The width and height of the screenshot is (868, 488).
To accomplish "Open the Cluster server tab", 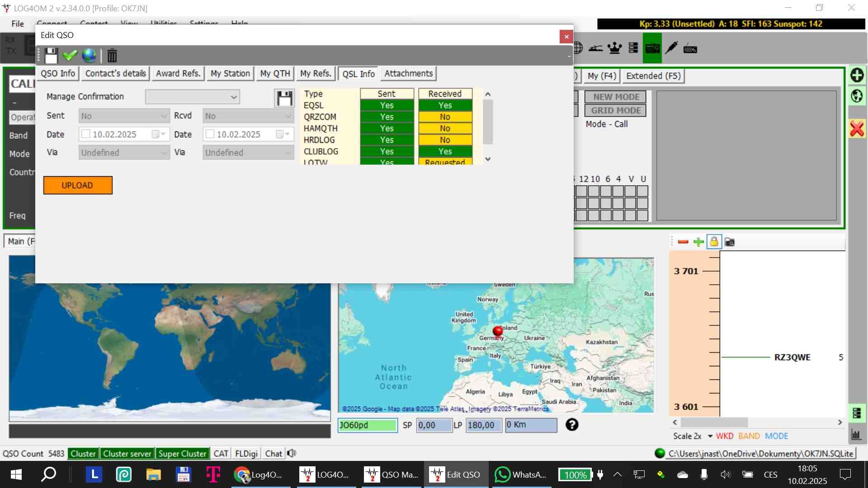I will click(127, 454).
